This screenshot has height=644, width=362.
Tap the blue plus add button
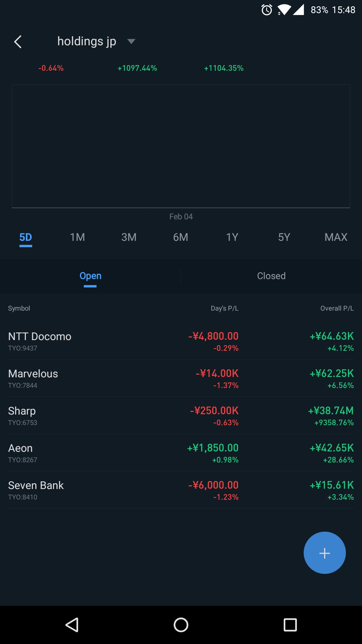(324, 553)
